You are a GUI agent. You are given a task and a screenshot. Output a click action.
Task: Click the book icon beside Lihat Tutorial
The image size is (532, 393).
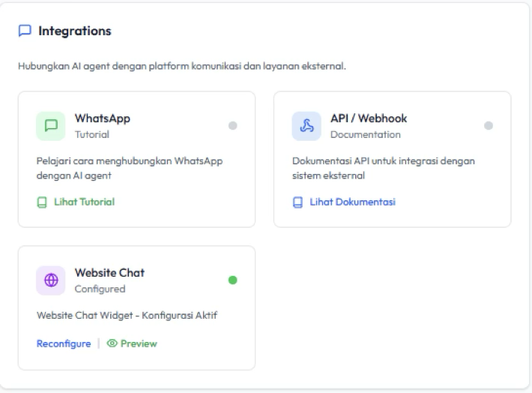pos(42,202)
